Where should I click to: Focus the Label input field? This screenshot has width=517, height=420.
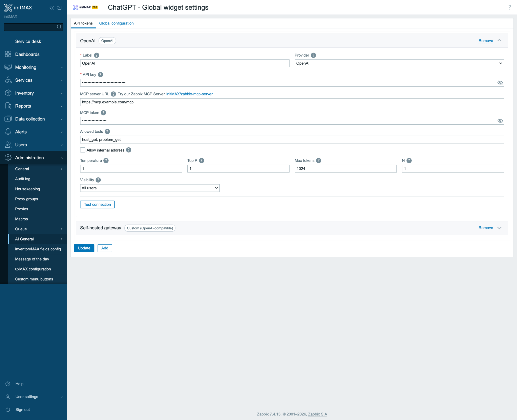pyautogui.click(x=185, y=63)
